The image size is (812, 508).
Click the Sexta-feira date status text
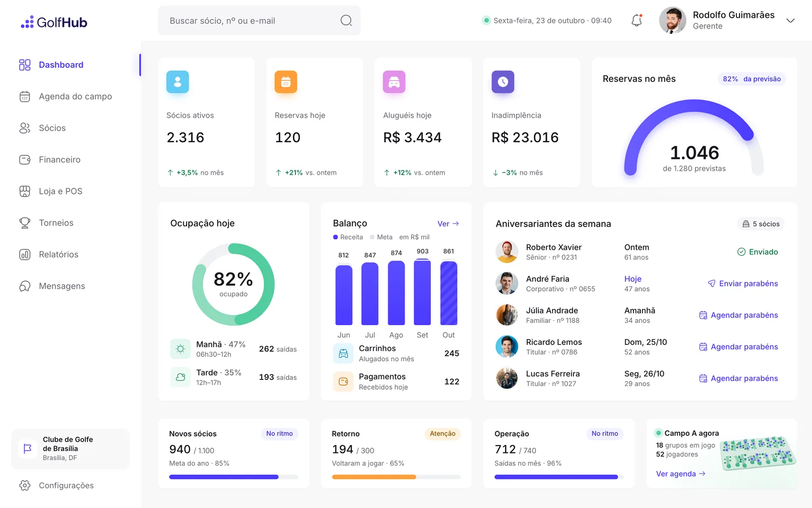pos(552,21)
